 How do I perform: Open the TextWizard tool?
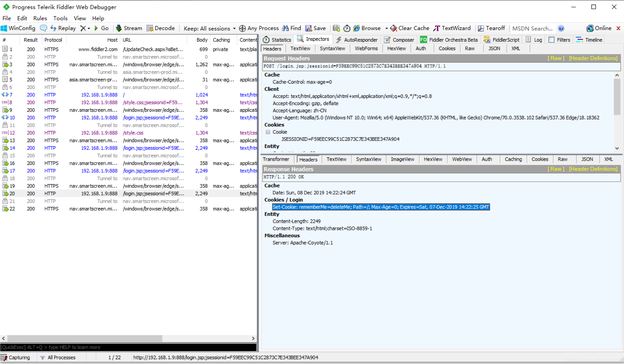coord(452,28)
